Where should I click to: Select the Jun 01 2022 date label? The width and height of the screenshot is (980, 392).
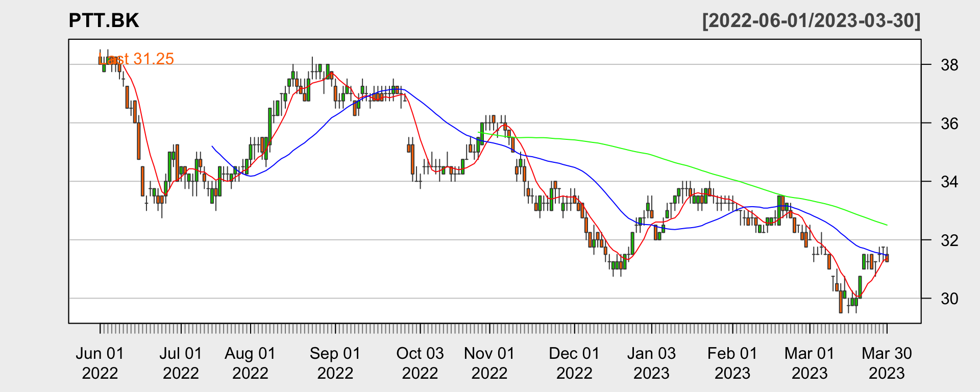(x=100, y=363)
